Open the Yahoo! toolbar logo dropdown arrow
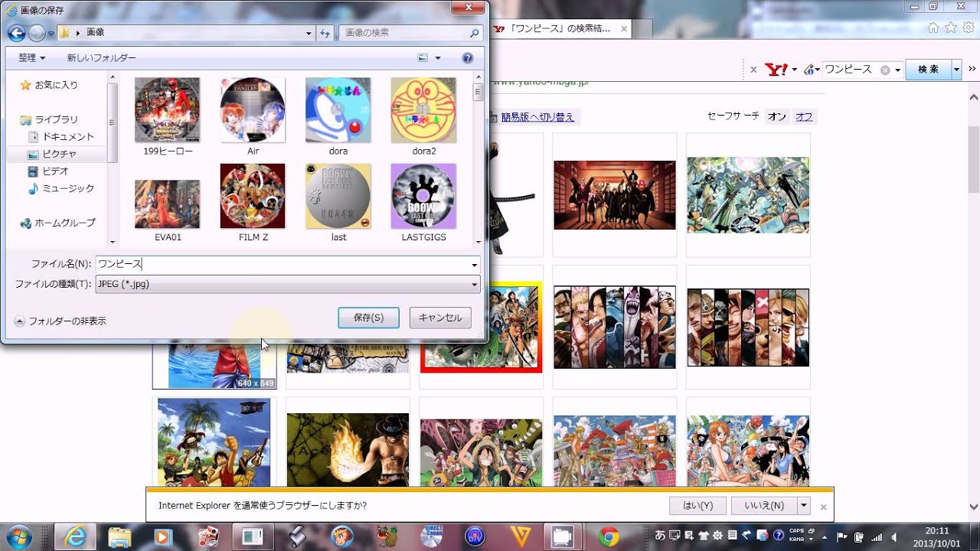The image size is (980, 551). coord(795,70)
